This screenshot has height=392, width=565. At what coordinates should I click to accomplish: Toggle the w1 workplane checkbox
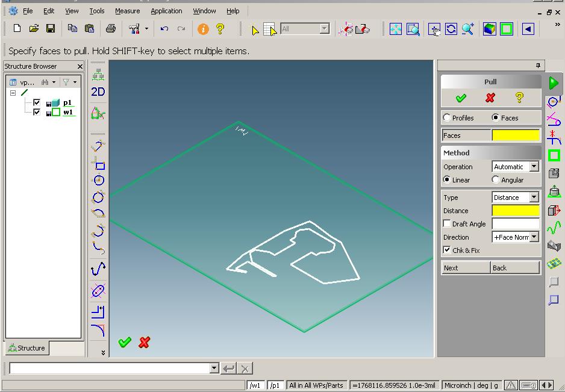coord(37,113)
